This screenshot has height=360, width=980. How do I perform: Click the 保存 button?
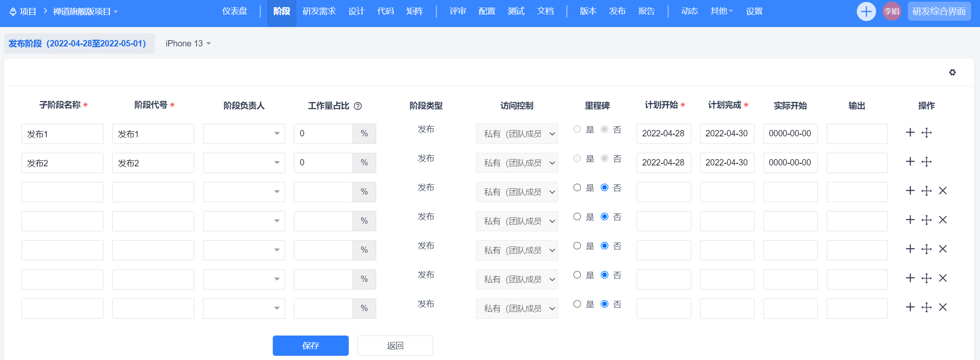point(310,346)
